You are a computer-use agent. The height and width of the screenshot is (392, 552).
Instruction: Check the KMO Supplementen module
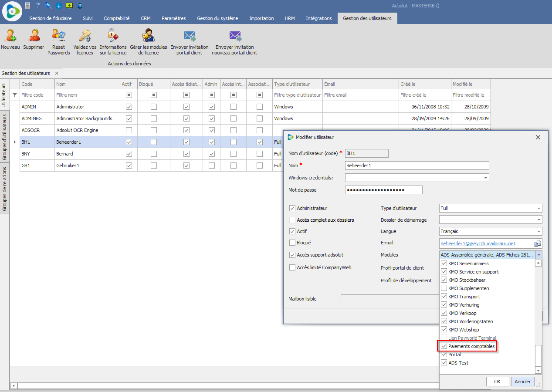[x=444, y=288]
